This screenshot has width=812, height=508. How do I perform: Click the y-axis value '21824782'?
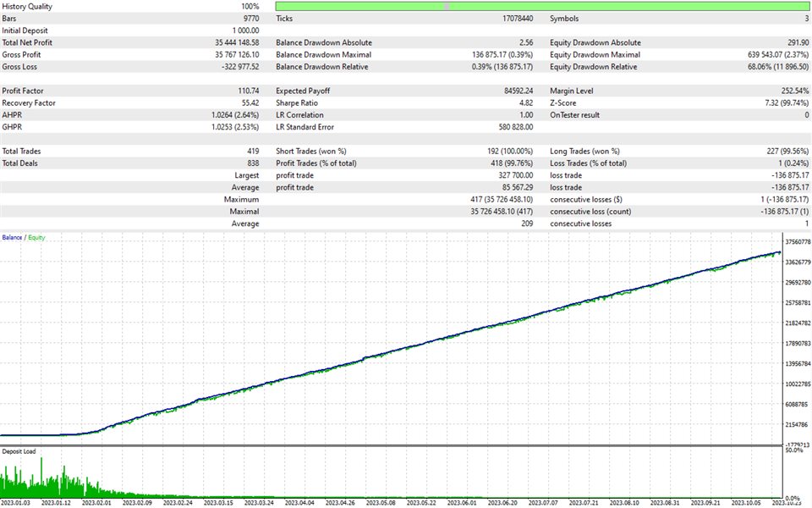[798, 323]
